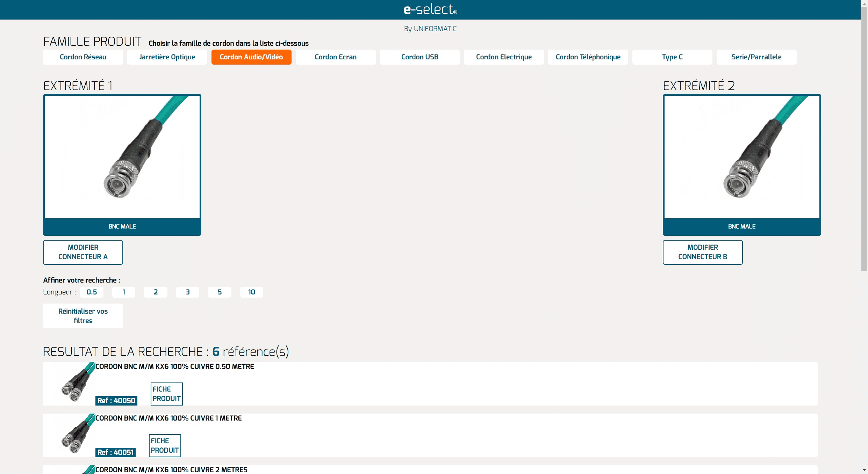Image resolution: width=868 pixels, height=474 pixels.
Task: Reset filters with Réinitialiser vos filtres
Action: (x=83, y=316)
